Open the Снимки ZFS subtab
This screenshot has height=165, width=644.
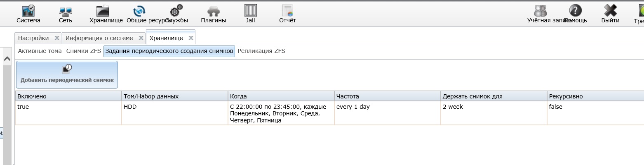[83, 51]
